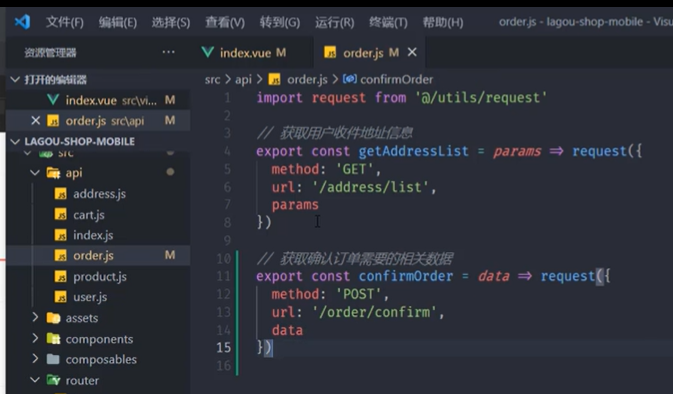Expand the assets folder chevron

point(35,317)
